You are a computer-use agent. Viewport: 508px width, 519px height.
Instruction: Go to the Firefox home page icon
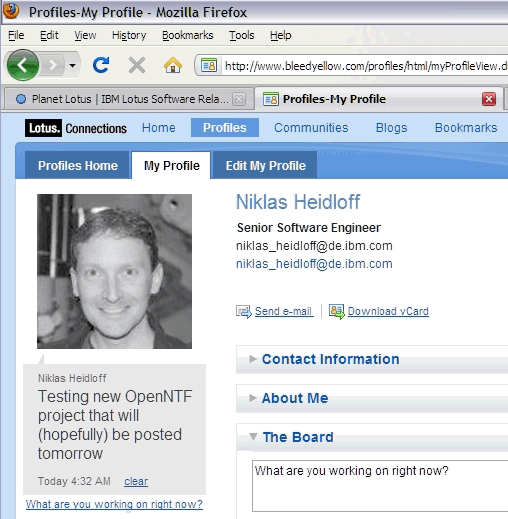coord(173,65)
